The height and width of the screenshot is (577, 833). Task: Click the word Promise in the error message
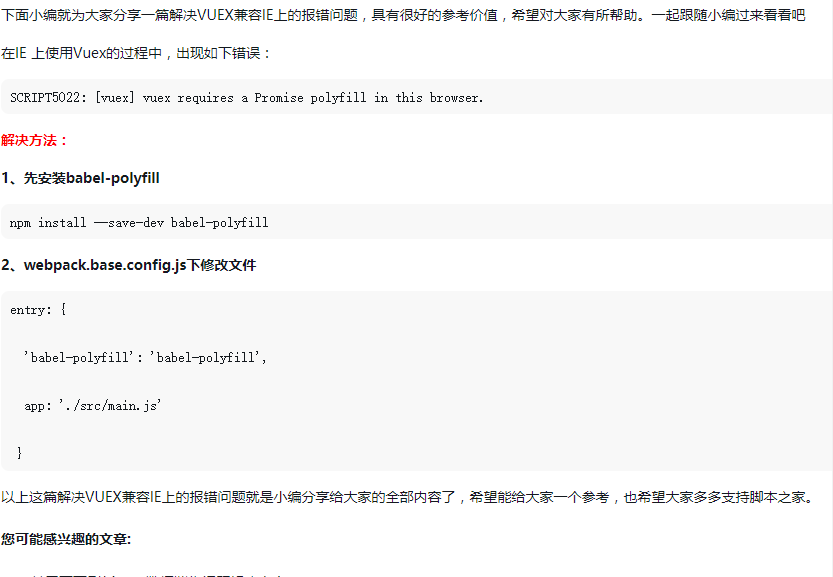[x=279, y=98]
